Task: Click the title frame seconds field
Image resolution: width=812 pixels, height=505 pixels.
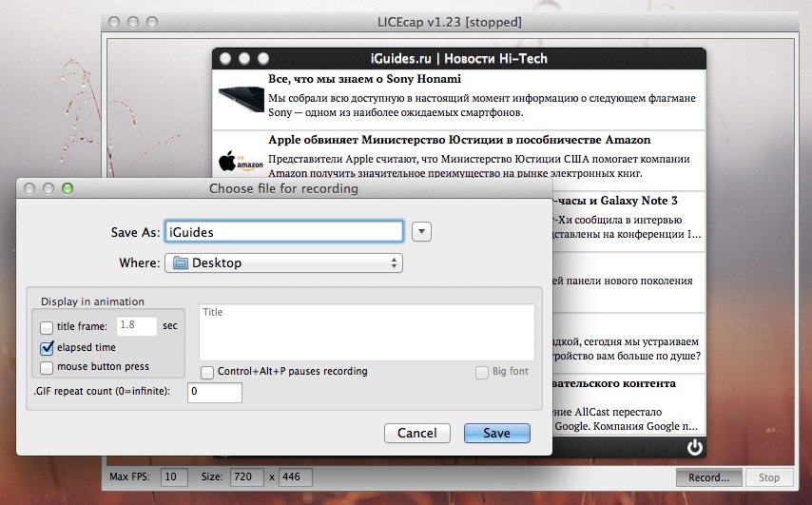Action: (x=136, y=326)
